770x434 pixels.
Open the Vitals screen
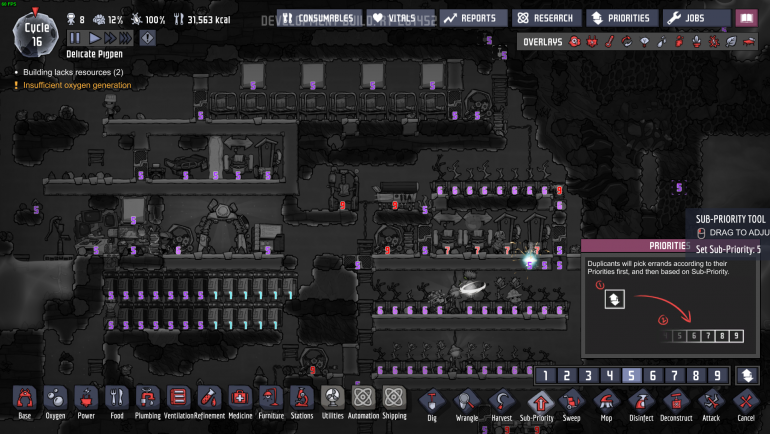coord(401,18)
